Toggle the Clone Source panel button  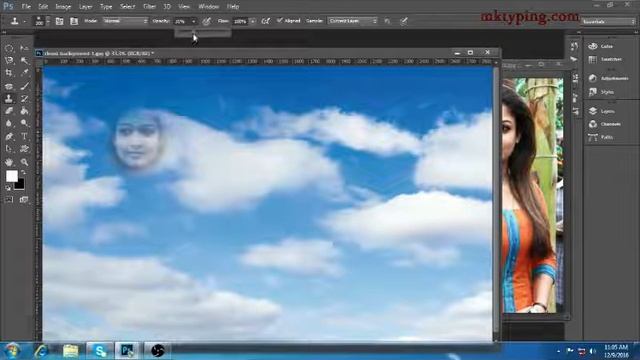[74, 21]
